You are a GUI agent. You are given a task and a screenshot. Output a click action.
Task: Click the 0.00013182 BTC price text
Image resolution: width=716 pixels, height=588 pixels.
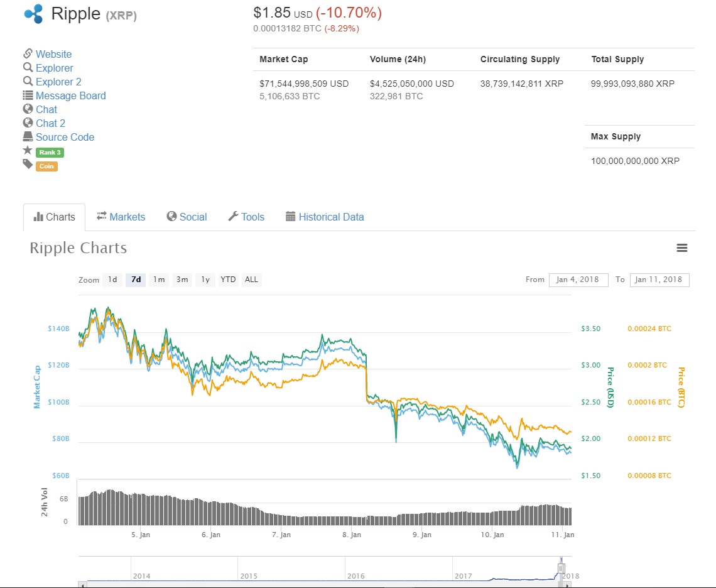[287, 28]
